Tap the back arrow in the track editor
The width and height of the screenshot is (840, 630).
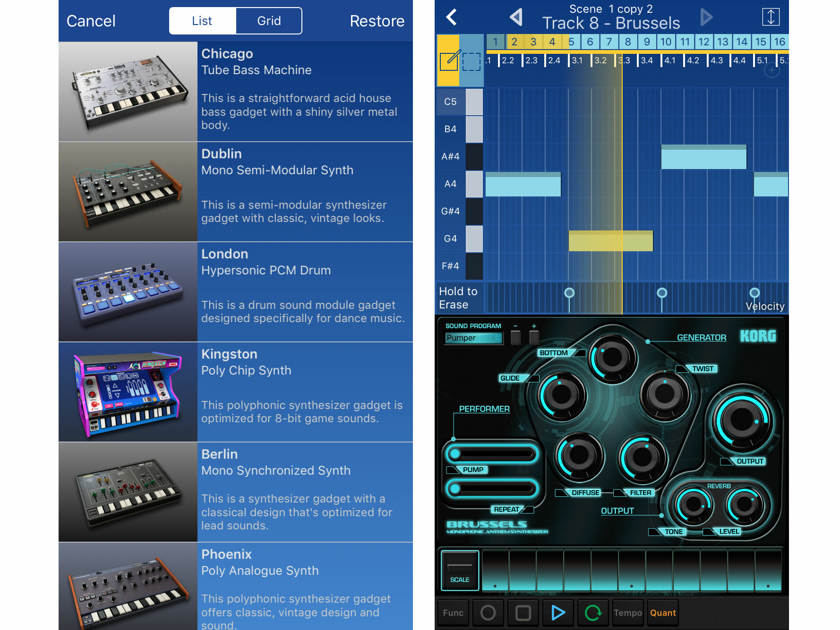pos(452,17)
